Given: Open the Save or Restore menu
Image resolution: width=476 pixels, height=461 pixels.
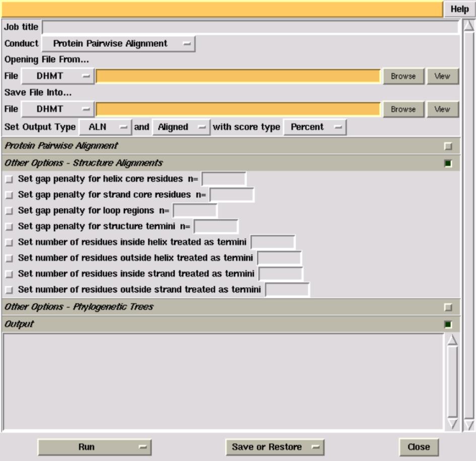Looking at the screenshot, I should 275,447.
